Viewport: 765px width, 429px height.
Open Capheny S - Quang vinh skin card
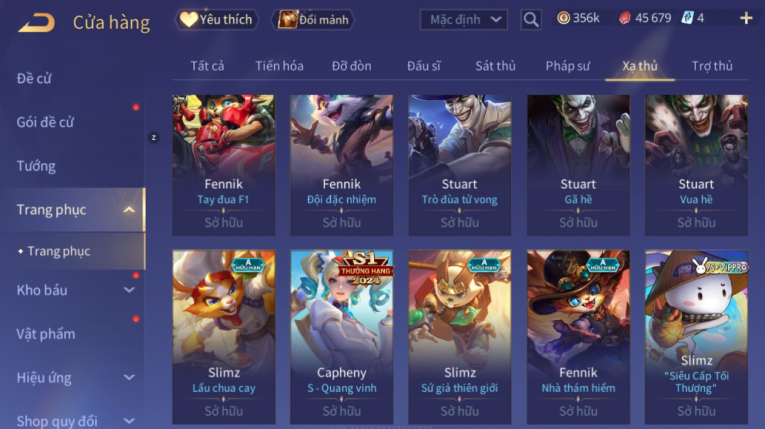point(342,337)
